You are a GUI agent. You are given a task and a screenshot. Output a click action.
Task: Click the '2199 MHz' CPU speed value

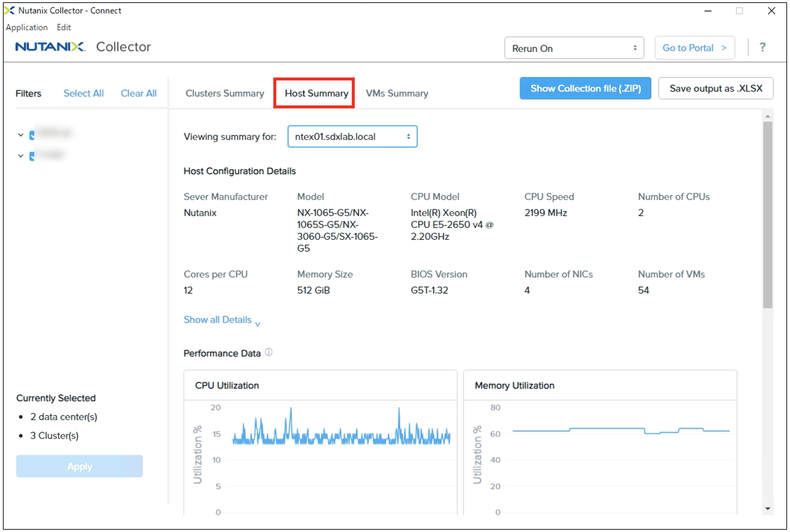(x=545, y=213)
